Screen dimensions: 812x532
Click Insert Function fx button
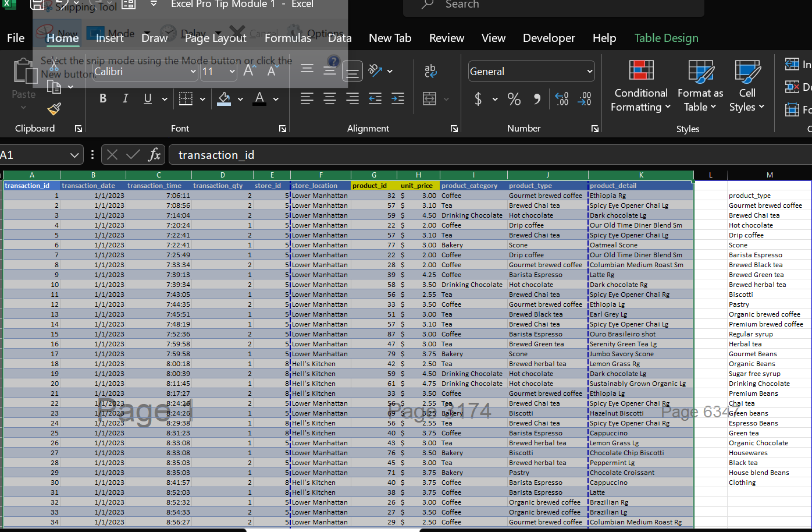(154, 155)
